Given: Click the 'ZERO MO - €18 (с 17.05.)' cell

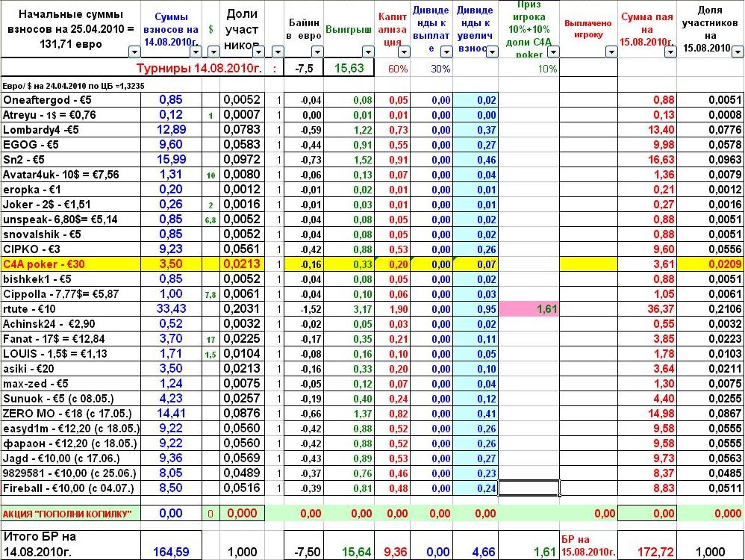Looking at the screenshot, I should (71, 414).
